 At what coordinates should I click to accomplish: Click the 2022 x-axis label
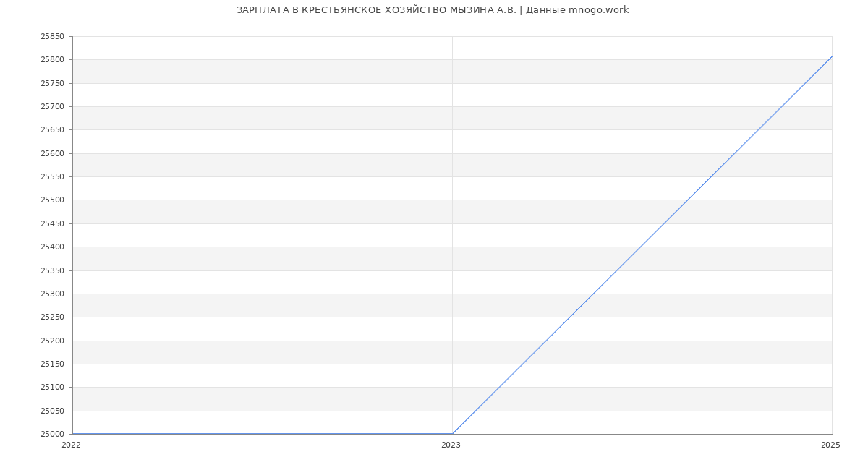coord(71,445)
